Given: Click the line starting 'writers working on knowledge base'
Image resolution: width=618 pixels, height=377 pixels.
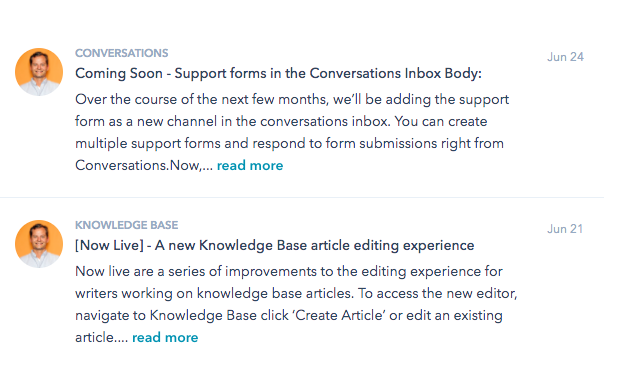Looking at the screenshot, I should tap(296, 293).
